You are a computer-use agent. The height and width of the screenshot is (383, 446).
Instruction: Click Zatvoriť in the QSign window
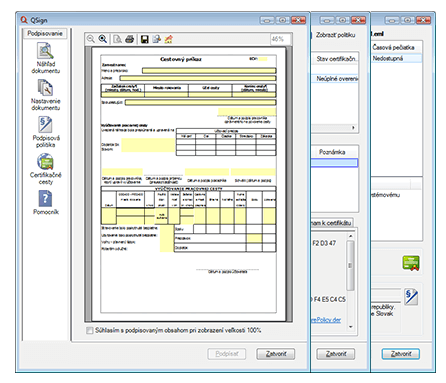pos(276,354)
